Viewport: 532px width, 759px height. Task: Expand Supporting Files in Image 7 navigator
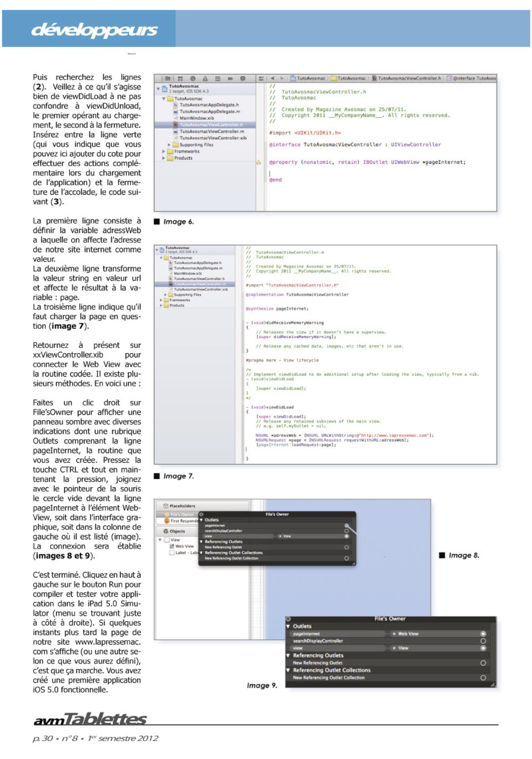pyautogui.click(x=165, y=295)
